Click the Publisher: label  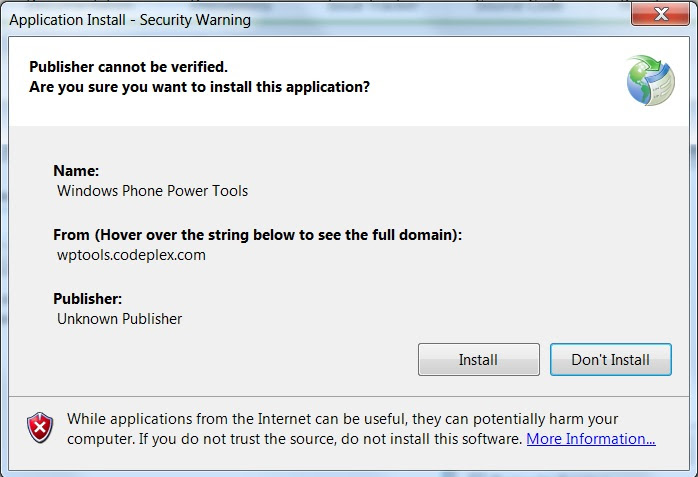(x=87, y=299)
